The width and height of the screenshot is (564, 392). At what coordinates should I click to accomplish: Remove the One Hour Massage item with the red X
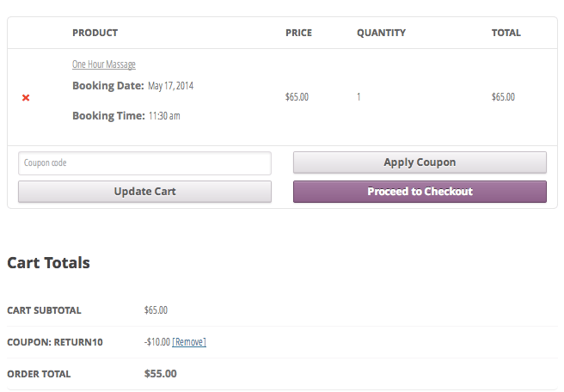click(x=26, y=98)
